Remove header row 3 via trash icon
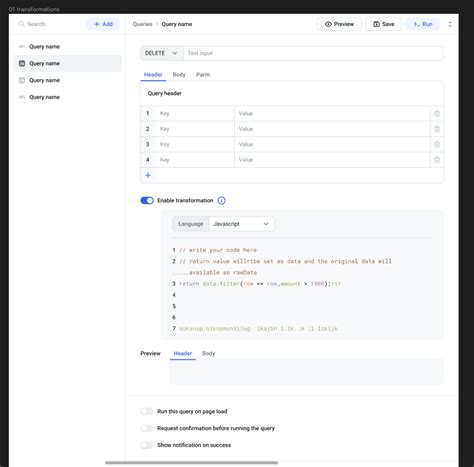 [x=437, y=144]
